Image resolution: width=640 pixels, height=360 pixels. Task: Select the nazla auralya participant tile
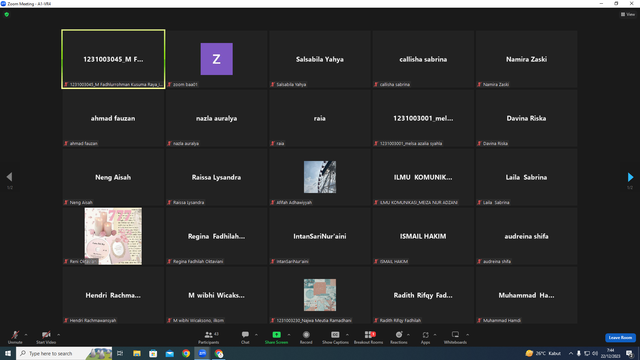216,118
